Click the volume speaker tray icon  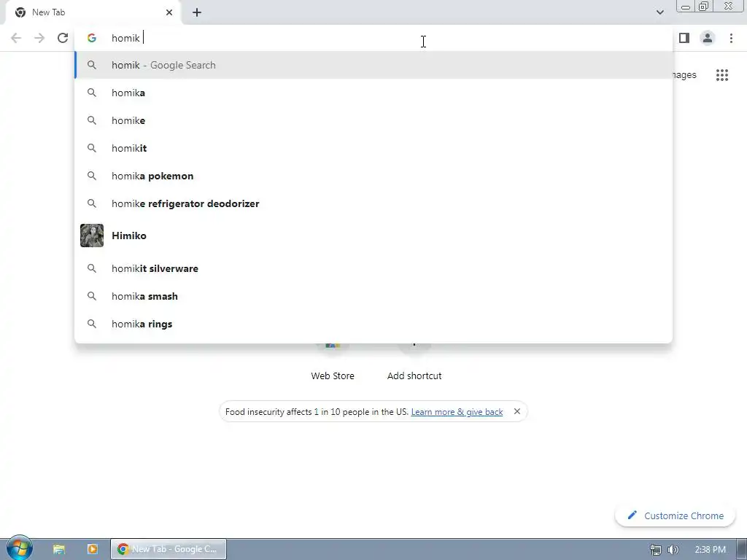point(673,550)
